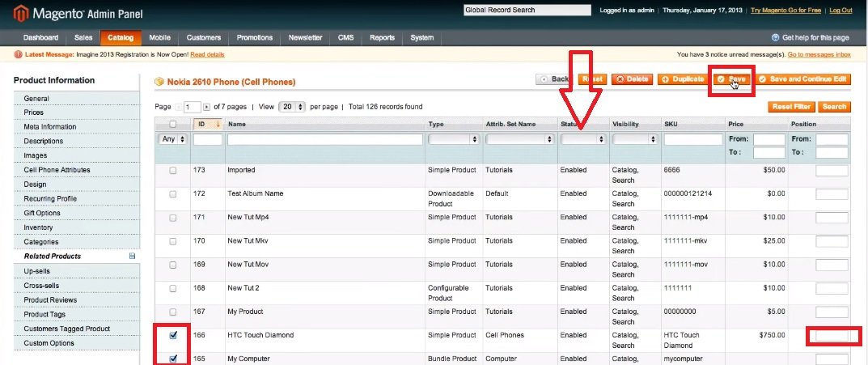The image size is (868, 365).
Task: Click the ID filter input field
Action: 208,139
